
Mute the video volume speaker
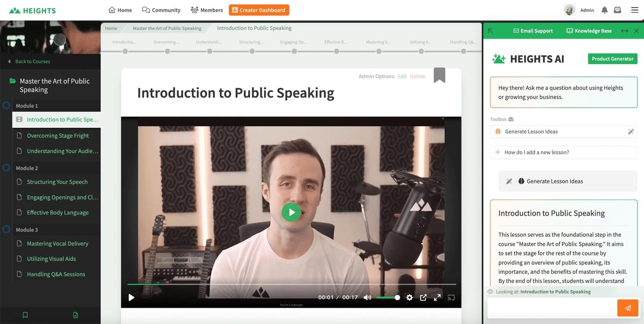pyautogui.click(x=367, y=297)
